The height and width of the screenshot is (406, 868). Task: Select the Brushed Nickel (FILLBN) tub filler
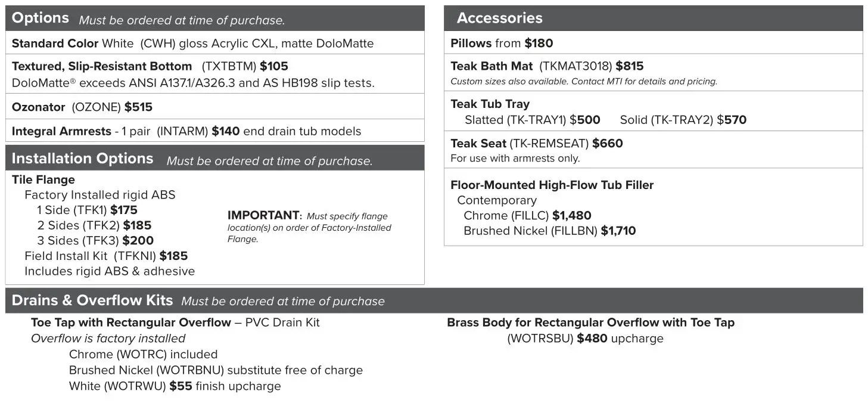point(549,231)
